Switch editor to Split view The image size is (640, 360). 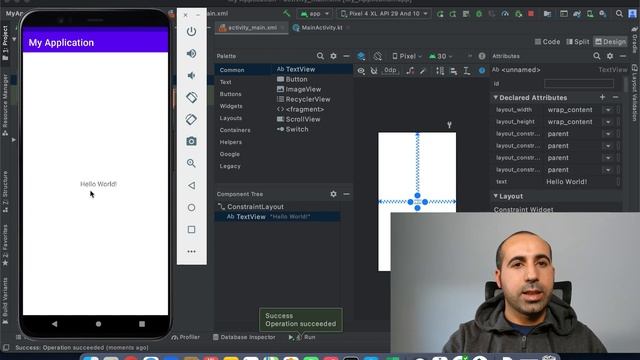[578, 42]
